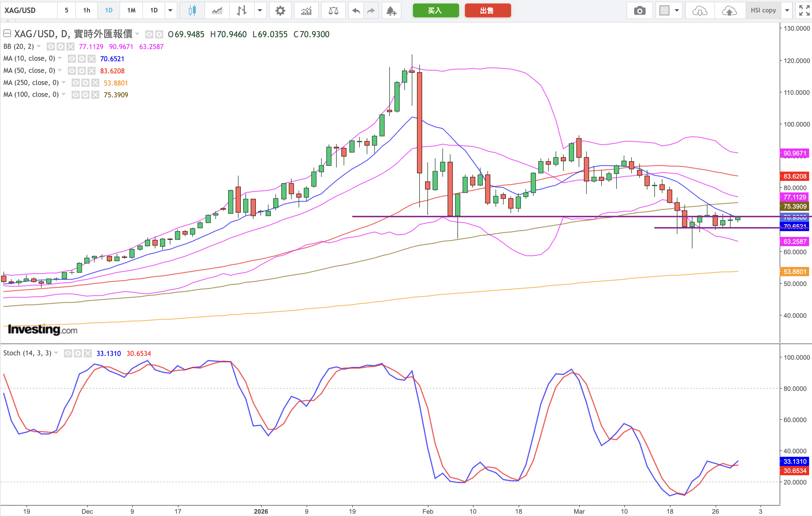Select the 1M timeframe tab
812x516 pixels.
[131, 10]
